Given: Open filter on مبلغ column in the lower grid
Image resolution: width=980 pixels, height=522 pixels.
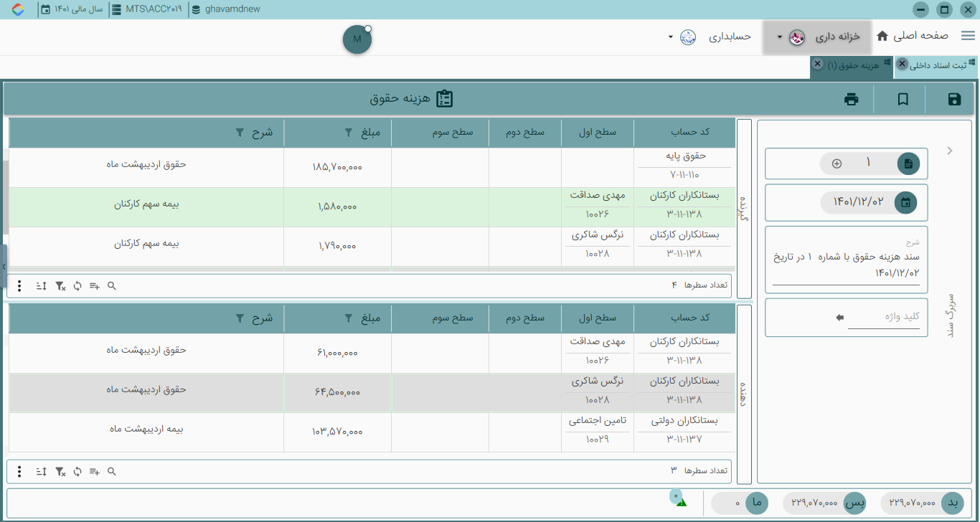Looking at the screenshot, I should 348,318.
